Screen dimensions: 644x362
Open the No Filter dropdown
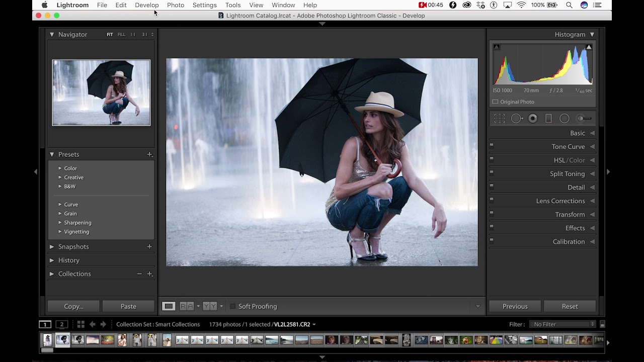[x=563, y=324]
